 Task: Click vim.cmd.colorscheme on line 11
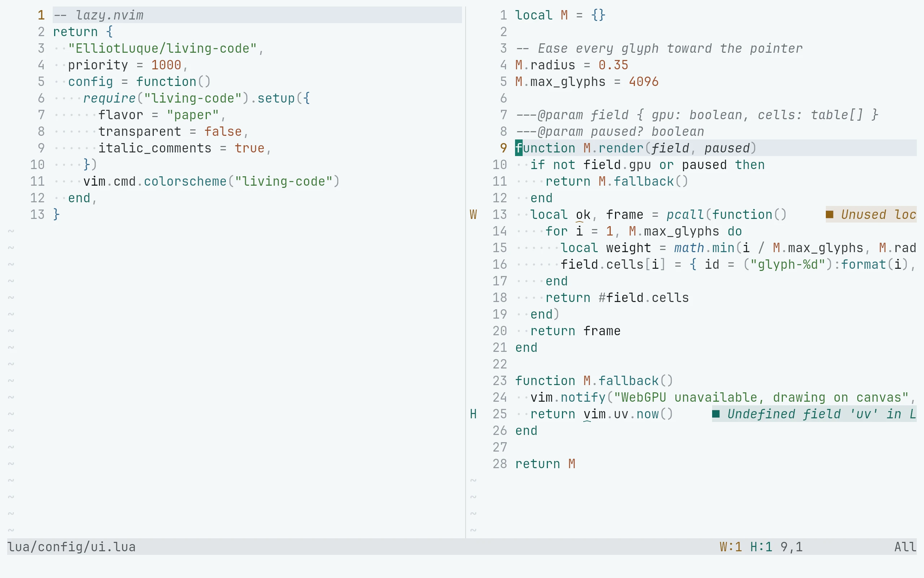pos(155,181)
